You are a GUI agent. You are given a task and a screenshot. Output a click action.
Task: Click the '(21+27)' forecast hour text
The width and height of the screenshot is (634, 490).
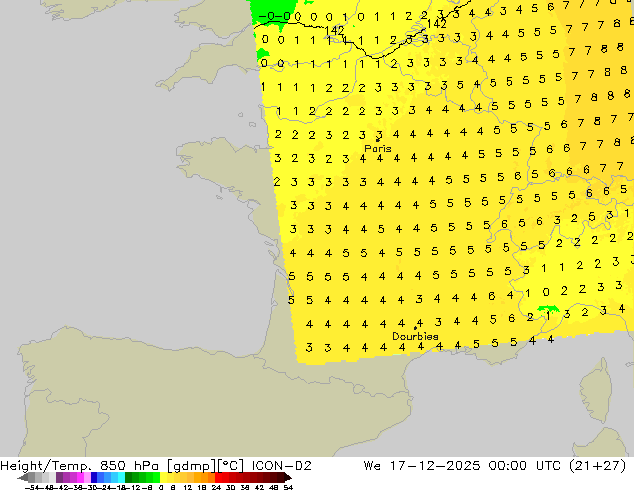coord(597,466)
